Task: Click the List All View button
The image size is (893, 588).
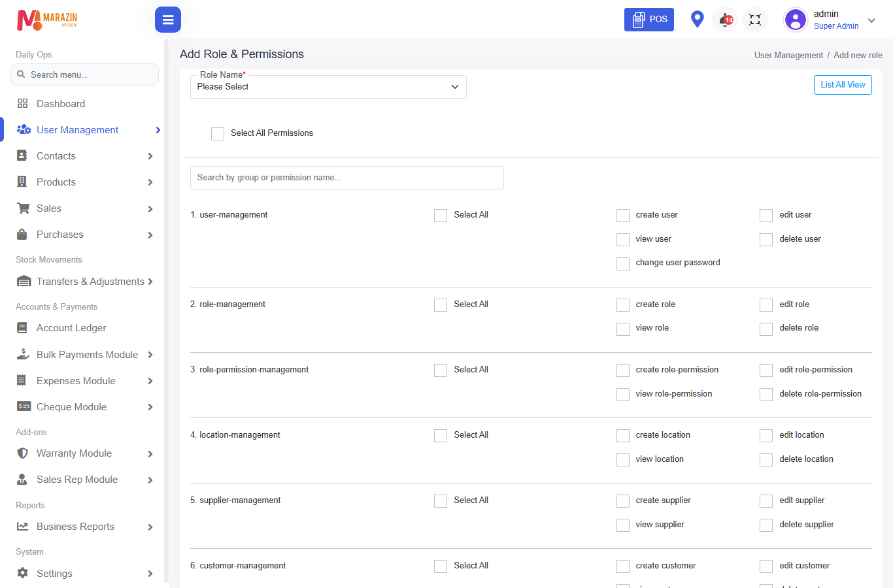Action: 843,85
